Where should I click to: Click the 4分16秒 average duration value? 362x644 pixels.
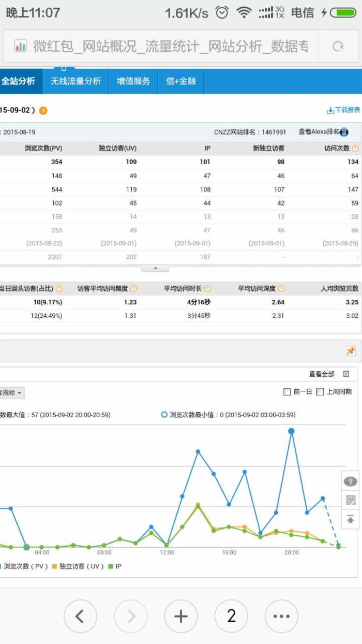click(199, 302)
